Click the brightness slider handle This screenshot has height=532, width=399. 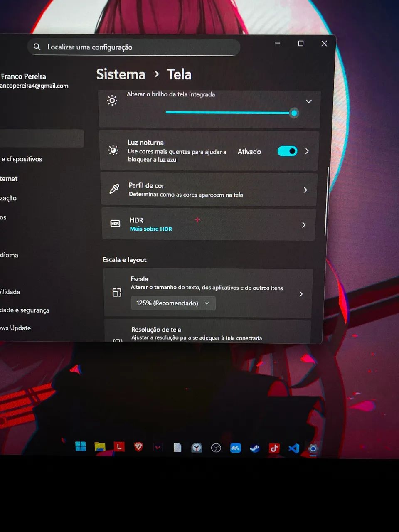[294, 113]
